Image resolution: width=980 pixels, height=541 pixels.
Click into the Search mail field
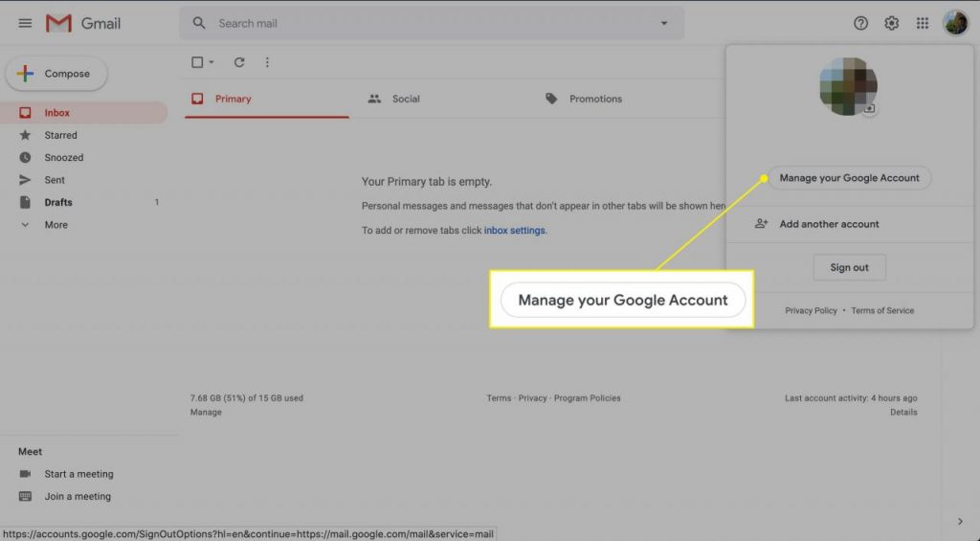[432, 23]
